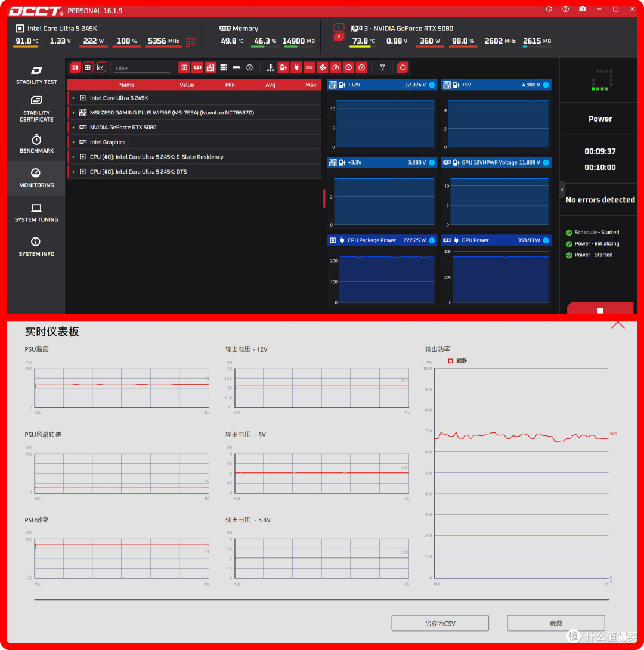Collapse the right-side test panel arrow

[x=562, y=190]
